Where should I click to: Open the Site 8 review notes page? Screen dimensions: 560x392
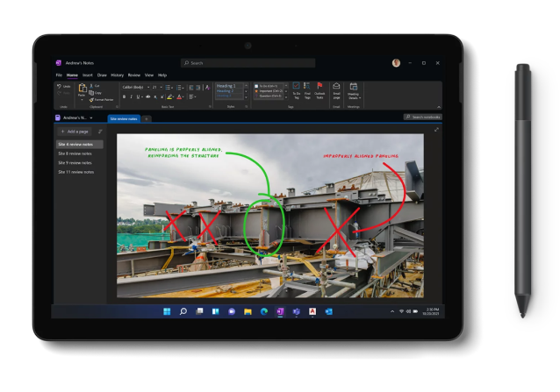pos(75,153)
